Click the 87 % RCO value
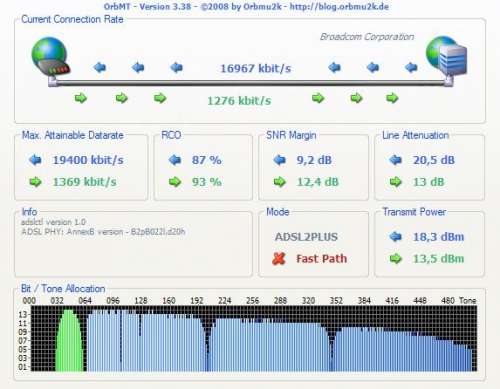Screen dimensions: 500x389 tap(206, 160)
